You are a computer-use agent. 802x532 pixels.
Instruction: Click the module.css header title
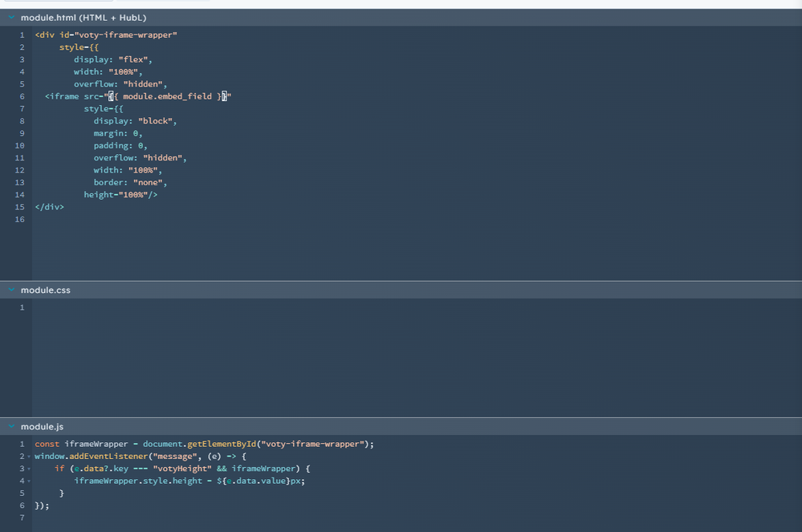(46, 290)
